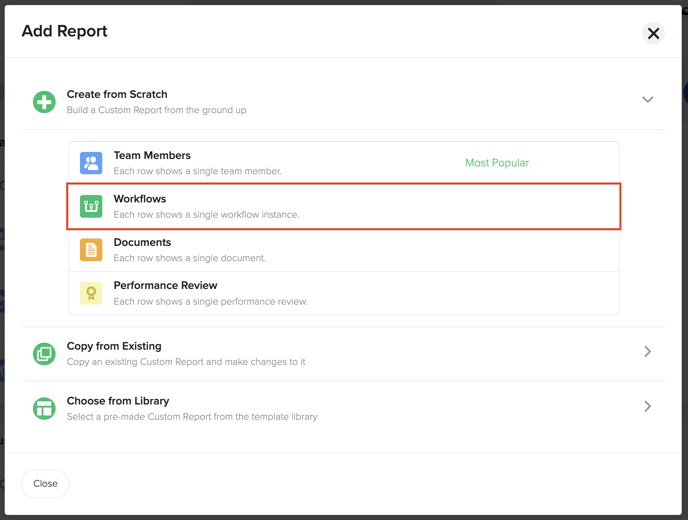The width and height of the screenshot is (688, 520).
Task: Select the blue Team Members icon
Action: coord(91,163)
